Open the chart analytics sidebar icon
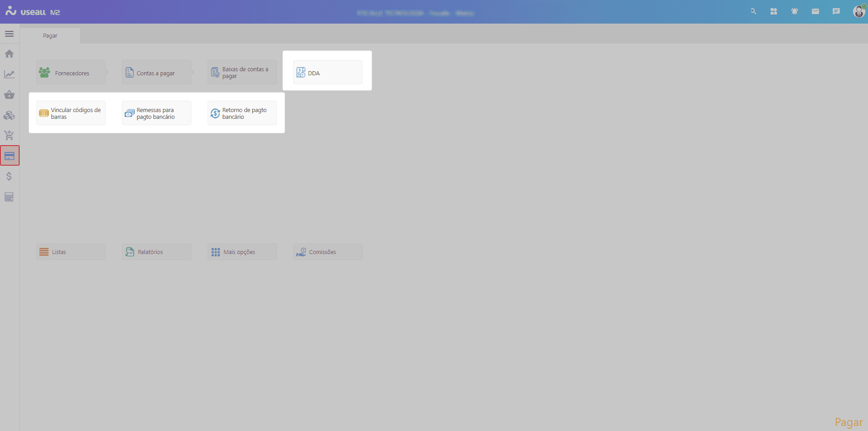 [x=9, y=74]
